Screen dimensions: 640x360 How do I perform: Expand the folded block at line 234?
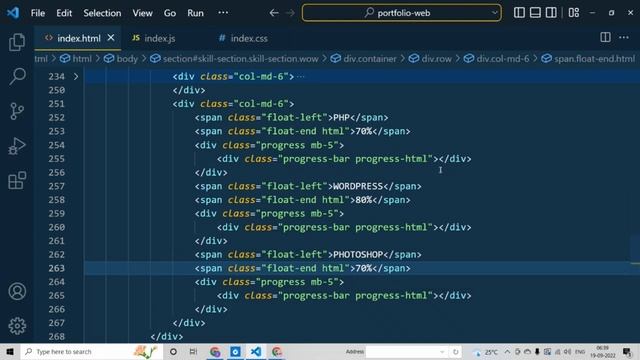coord(76,76)
